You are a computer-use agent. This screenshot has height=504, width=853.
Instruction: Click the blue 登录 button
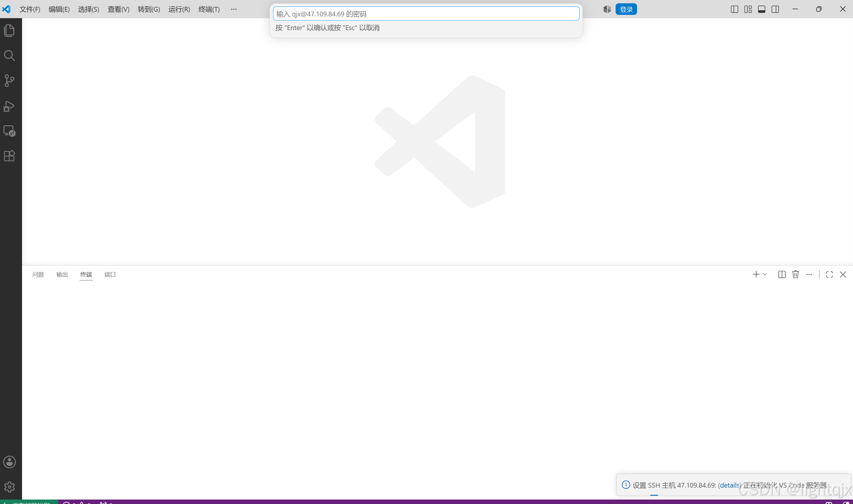626,9
